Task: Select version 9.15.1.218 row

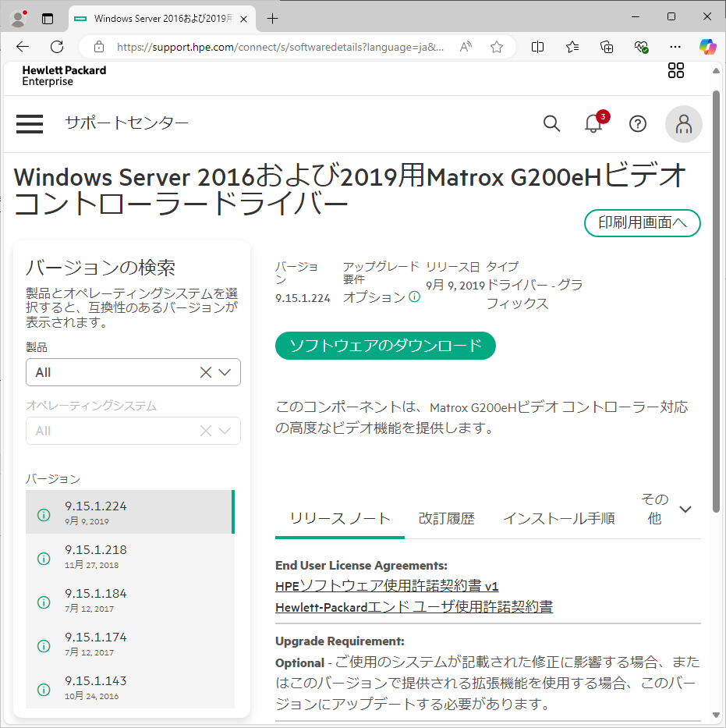Action: (130, 556)
